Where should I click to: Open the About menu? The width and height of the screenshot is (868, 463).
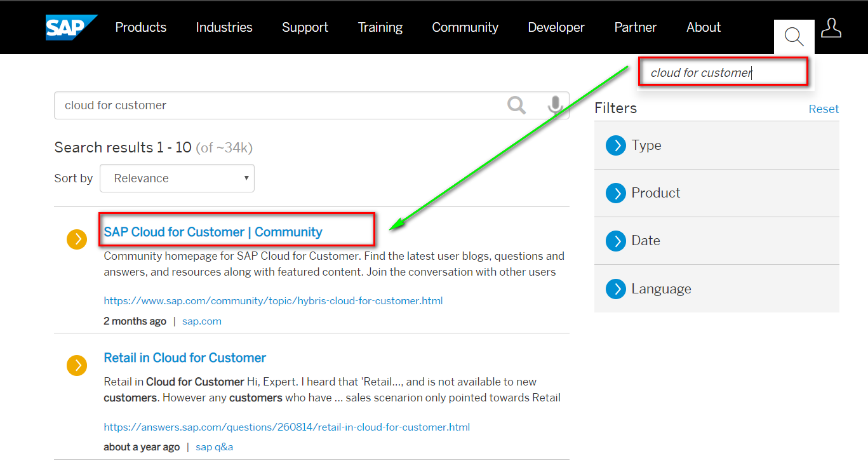tap(704, 27)
